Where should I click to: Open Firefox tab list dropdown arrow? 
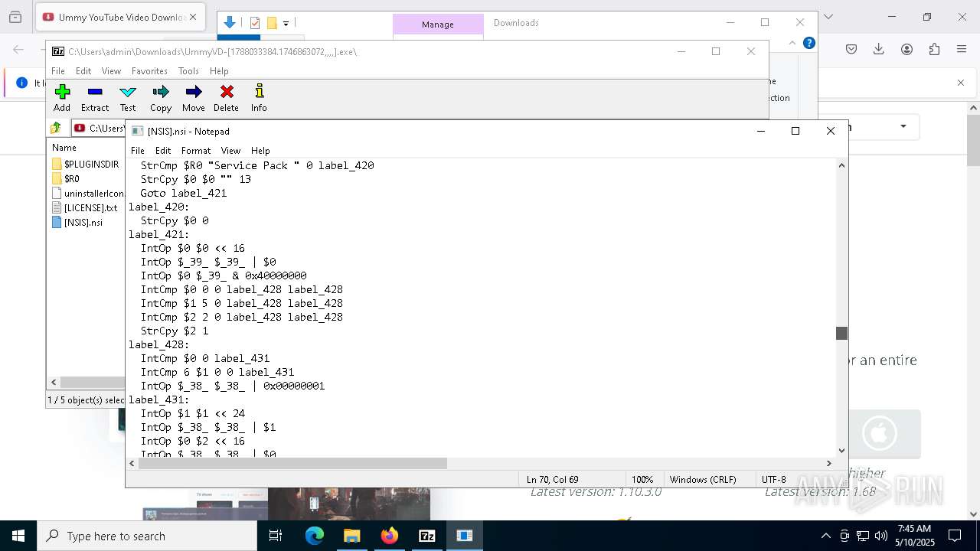click(828, 17)
